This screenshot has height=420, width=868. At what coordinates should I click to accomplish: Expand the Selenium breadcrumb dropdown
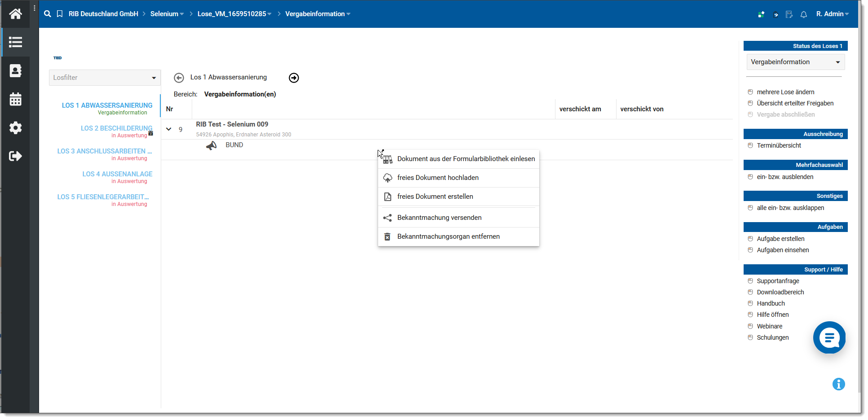click(182, 14)
